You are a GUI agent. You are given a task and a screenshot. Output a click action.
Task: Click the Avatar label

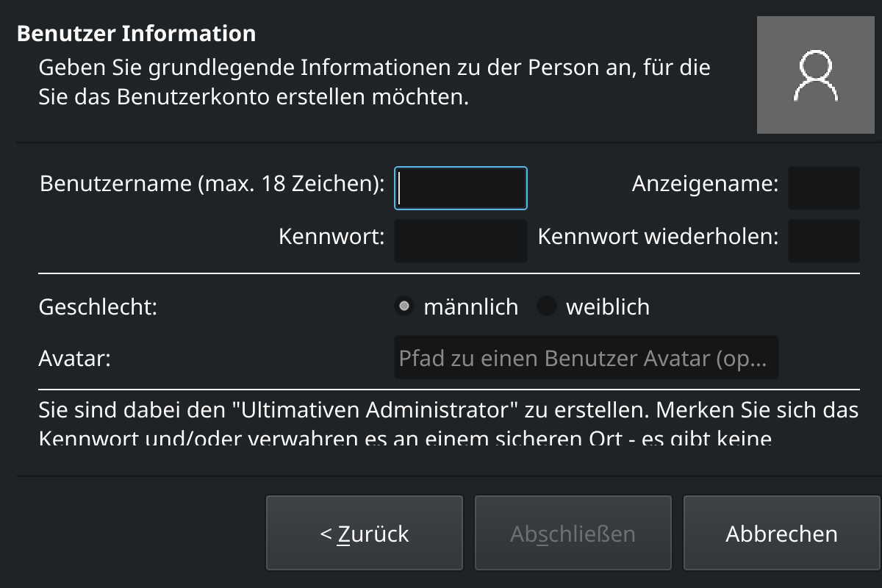click(x=74, y=359)
